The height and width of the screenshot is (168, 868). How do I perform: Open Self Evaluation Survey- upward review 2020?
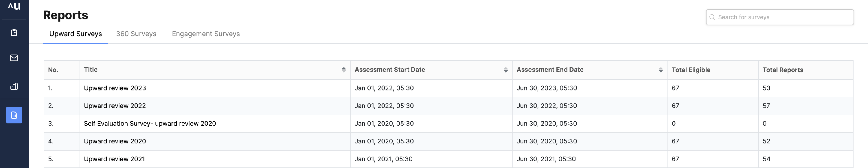150,123
